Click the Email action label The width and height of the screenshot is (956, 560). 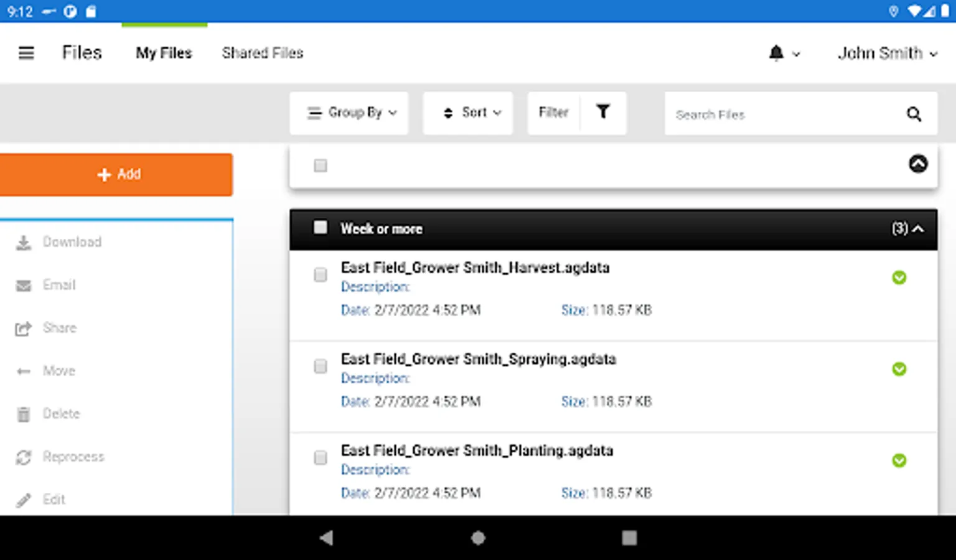point(59,285)
